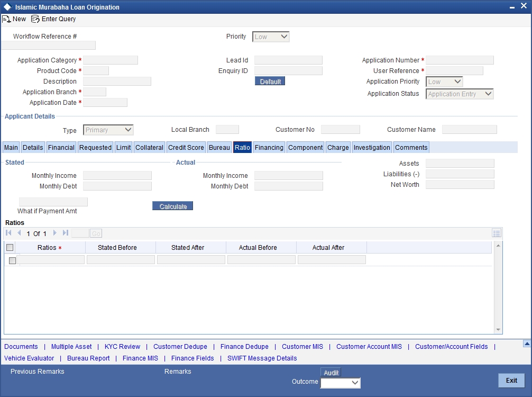Open the Finance Dedupe link

coord(244,346)
